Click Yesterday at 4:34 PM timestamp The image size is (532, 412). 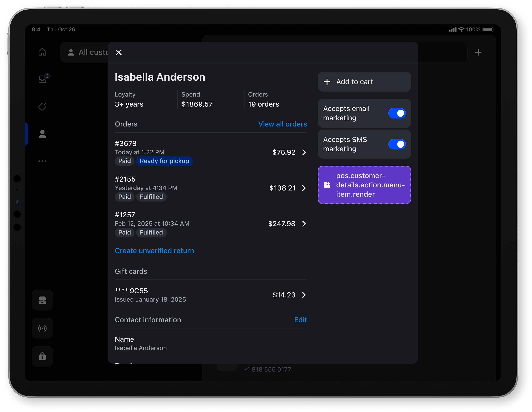click(146, 188)
